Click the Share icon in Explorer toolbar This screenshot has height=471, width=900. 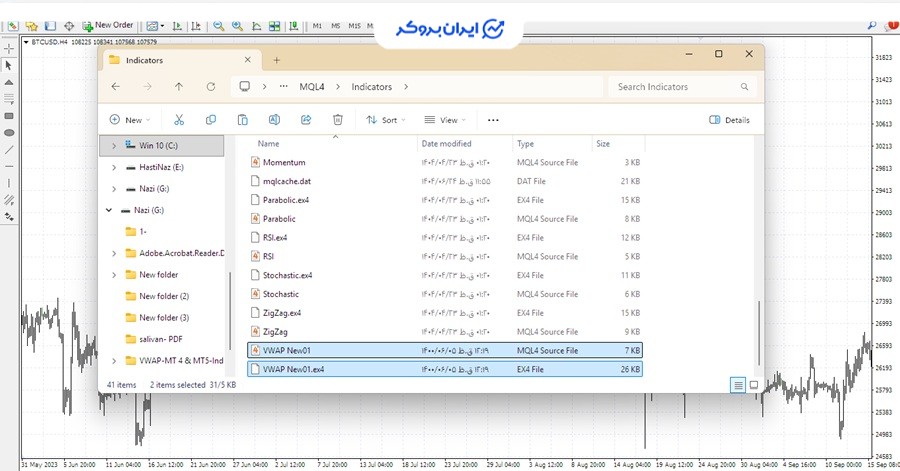click(x=306, y=120)
